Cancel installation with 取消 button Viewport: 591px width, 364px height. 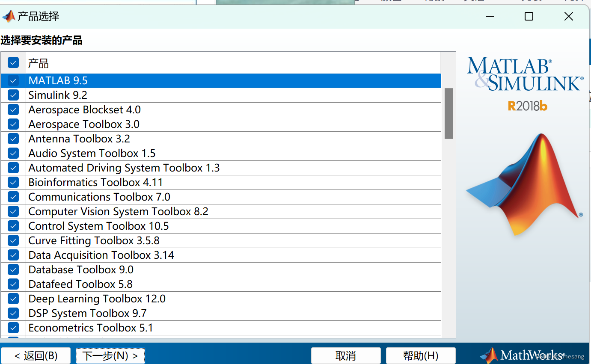(x=346, y=355)
